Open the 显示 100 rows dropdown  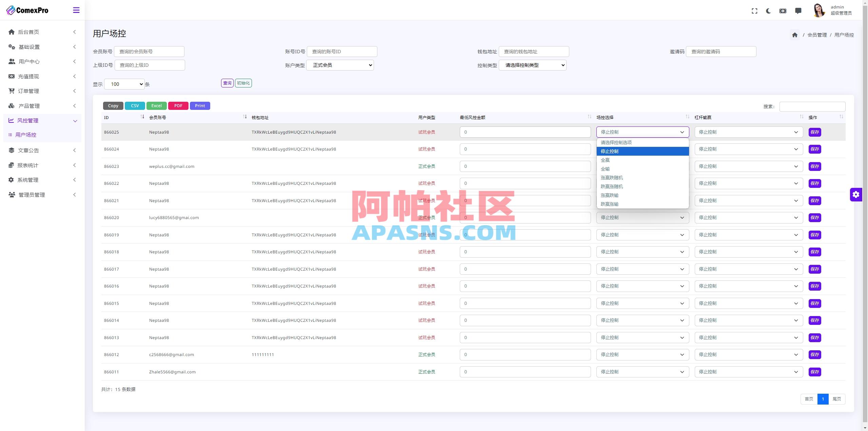coord(124,84)
